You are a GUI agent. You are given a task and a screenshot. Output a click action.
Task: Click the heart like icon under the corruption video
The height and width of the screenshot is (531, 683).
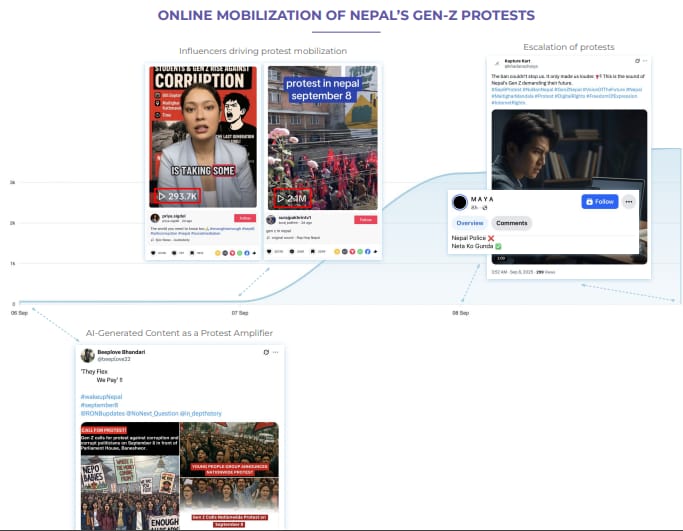154,253
